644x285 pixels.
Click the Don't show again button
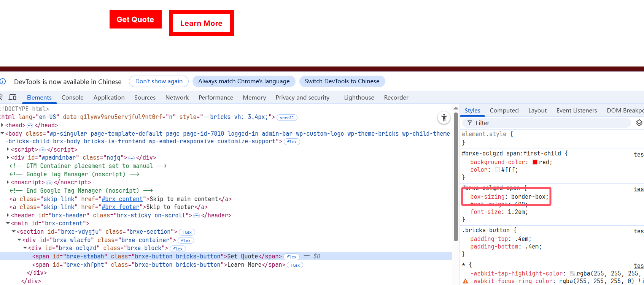pyautogui.click(x=159, y=81)
